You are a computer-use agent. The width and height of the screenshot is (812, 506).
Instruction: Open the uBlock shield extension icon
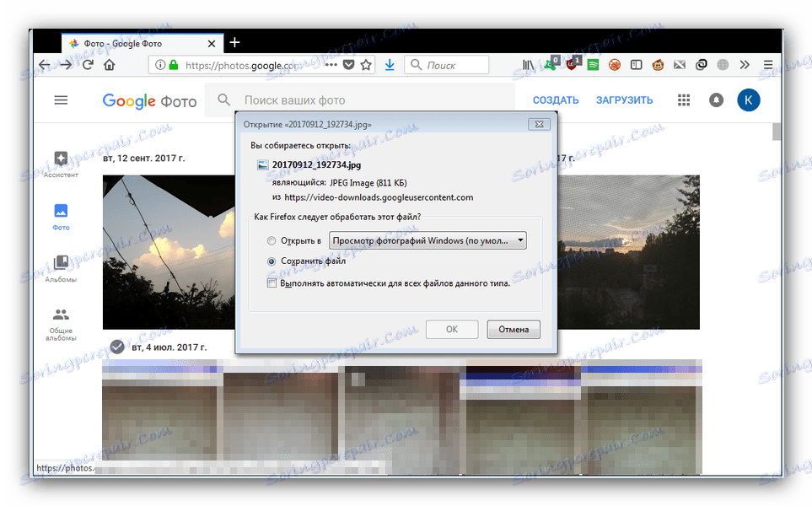(573, 64)
